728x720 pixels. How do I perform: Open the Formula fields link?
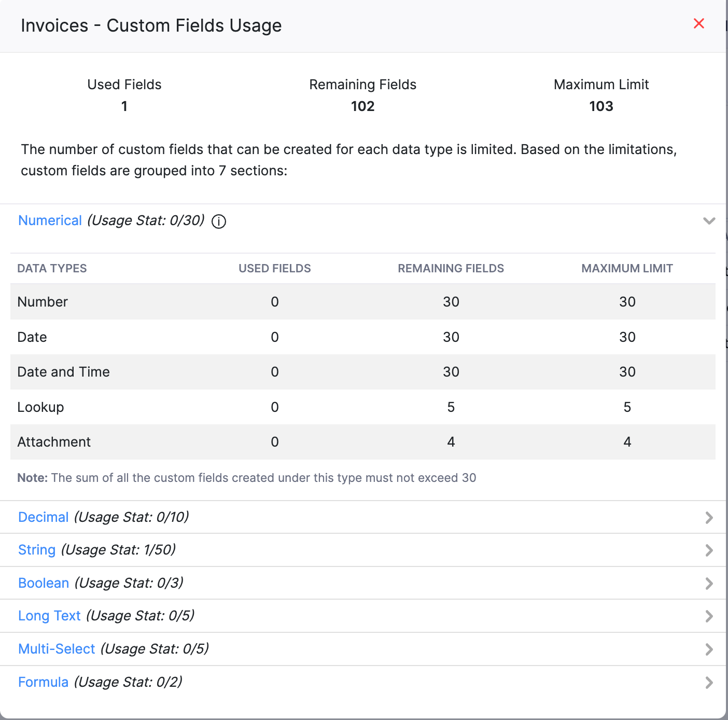pos(43,682)
